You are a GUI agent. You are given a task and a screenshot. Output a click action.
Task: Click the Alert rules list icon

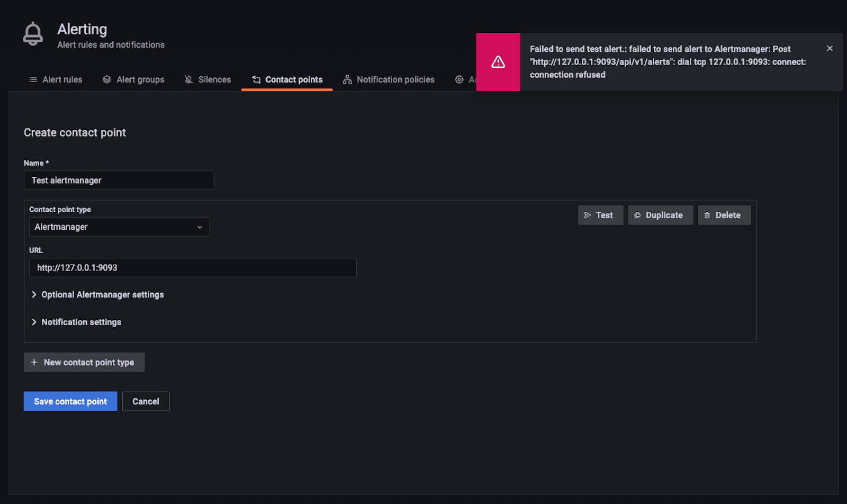point(33,79)
